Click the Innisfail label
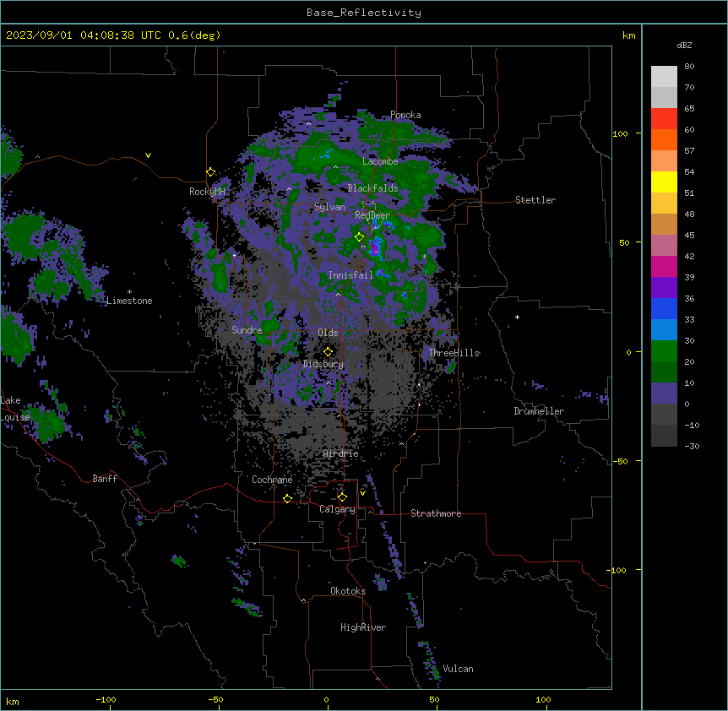Image resolution: width=728 pixels, height=711 pixels. (x=351, y=275)
